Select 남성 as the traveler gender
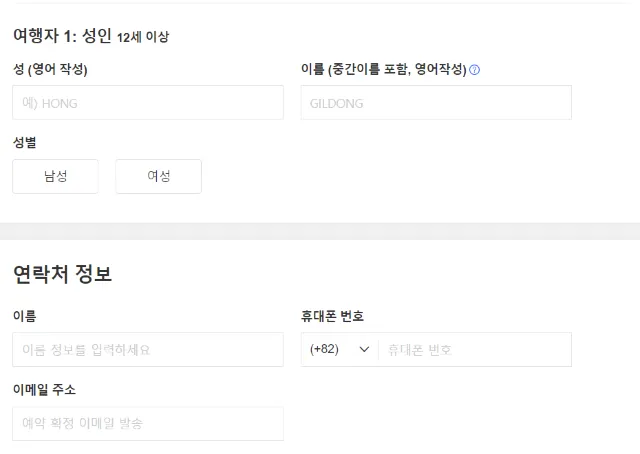This screenshot has height=454, width=640. (x=55, y=176)
